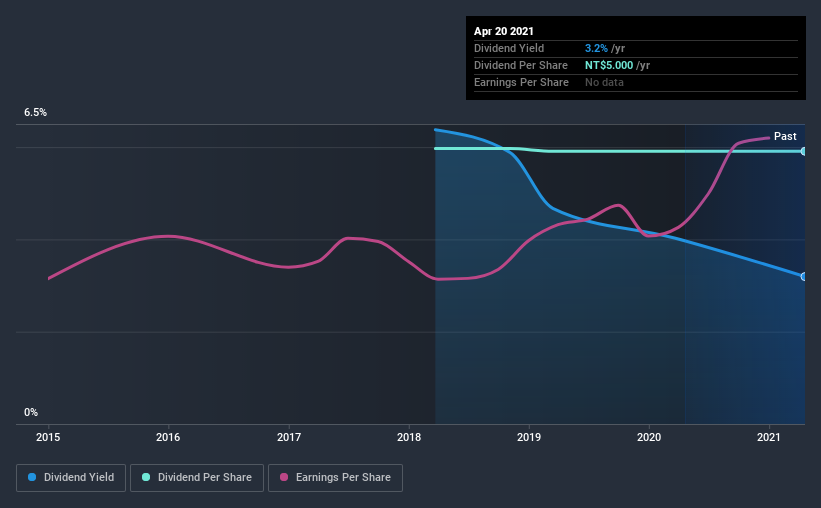
Task: Select the 2017 x-axis label
Action: click(x=289, y=437)
